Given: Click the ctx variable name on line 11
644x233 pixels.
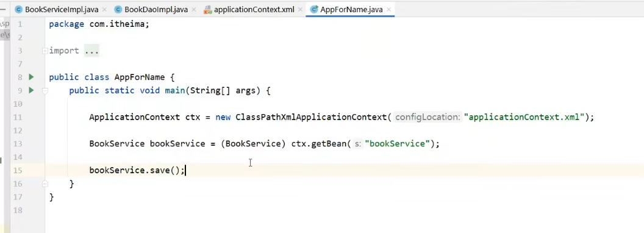Looking at the screenshot, I should click(193, 117).
